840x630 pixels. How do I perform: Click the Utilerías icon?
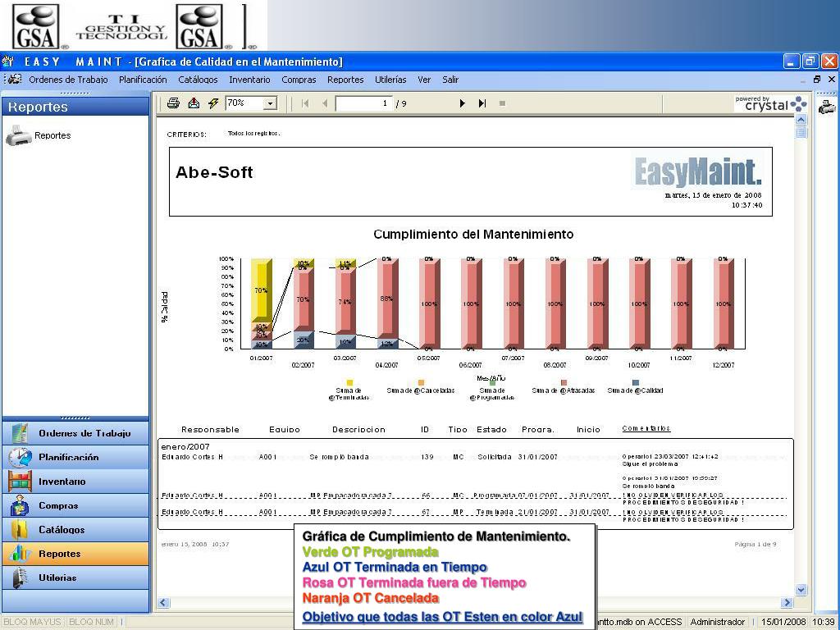[x=20, y=577]
